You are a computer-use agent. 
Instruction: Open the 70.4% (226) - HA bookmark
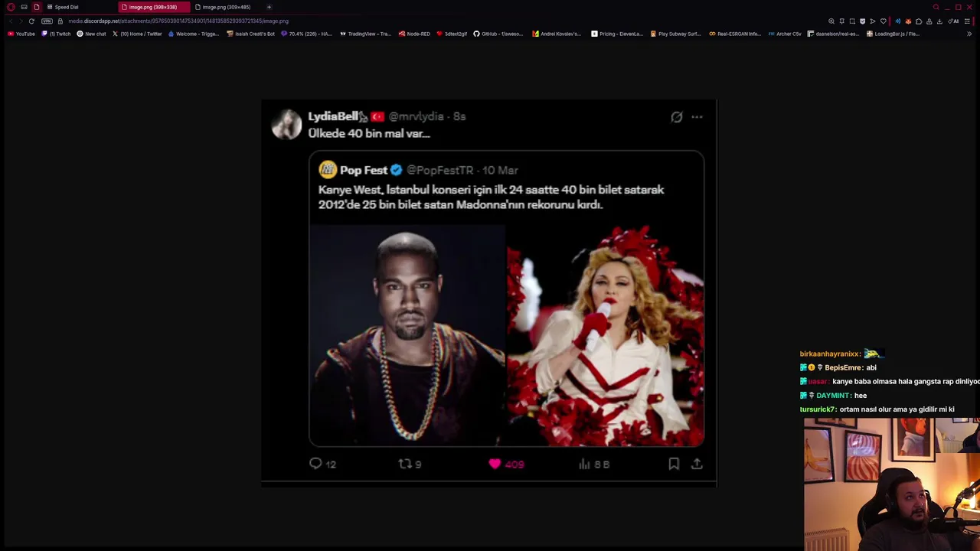(306, 34)
